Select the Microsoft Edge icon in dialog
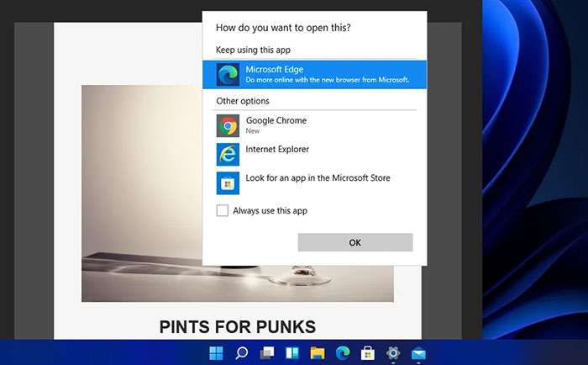Viewport: 588px width, 365px height. [x=228, y=74]
